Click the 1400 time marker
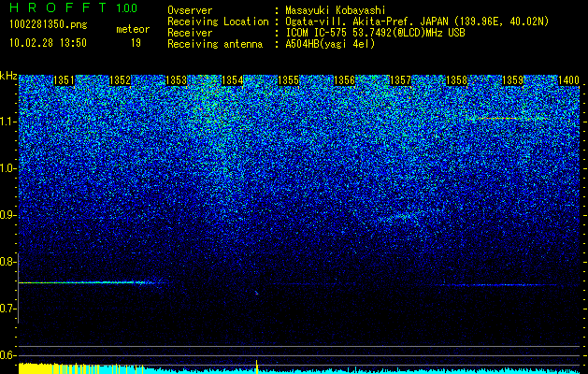 (x=569, y=80)
